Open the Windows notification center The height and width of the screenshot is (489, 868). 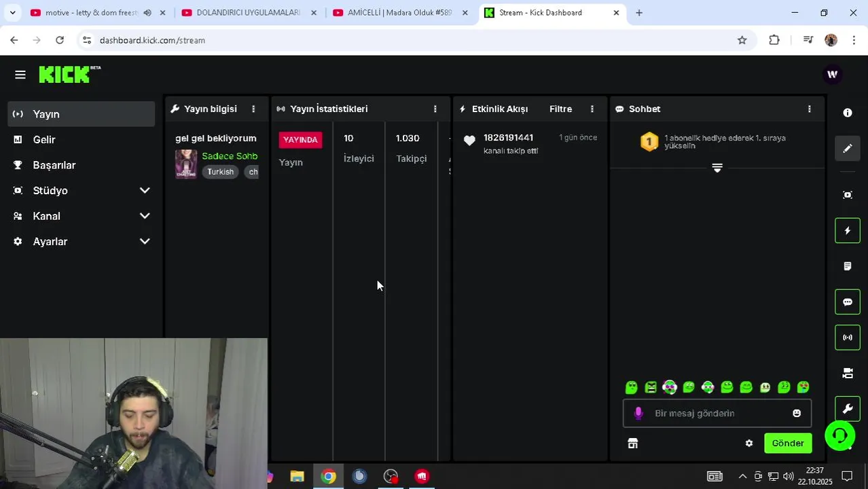coord(847,476)
